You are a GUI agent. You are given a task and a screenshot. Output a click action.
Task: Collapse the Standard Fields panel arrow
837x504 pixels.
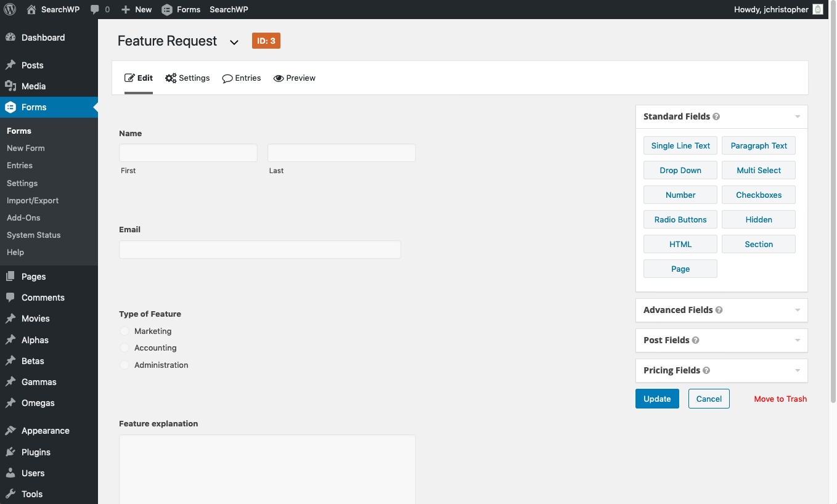pos(798,116)
